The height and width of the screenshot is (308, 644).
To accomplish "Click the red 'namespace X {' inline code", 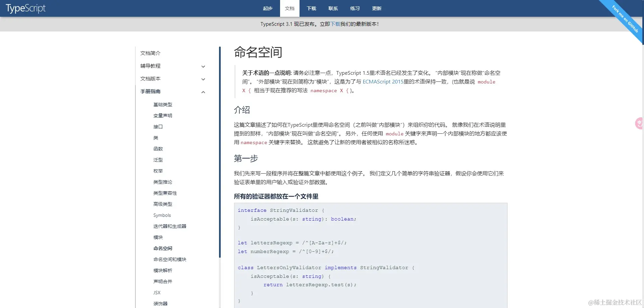I will (330, 91).
